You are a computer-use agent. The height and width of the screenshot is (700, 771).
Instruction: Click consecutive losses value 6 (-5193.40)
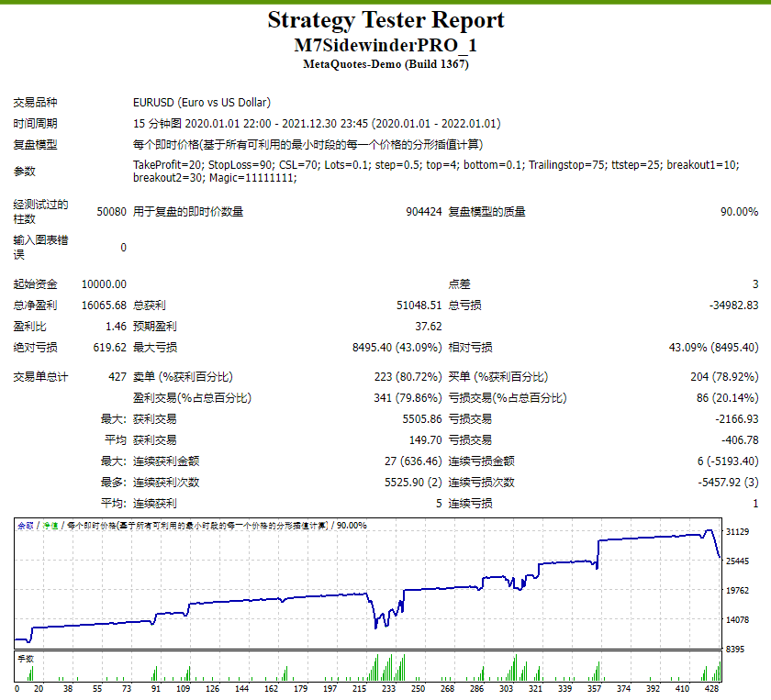tap(728, 461)
